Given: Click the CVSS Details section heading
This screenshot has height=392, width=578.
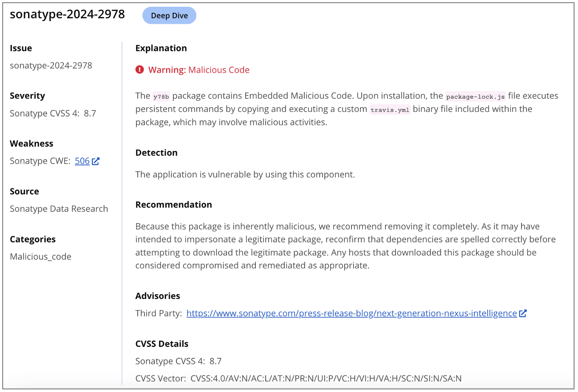Looking at the screenshot, I should (161, 344).
